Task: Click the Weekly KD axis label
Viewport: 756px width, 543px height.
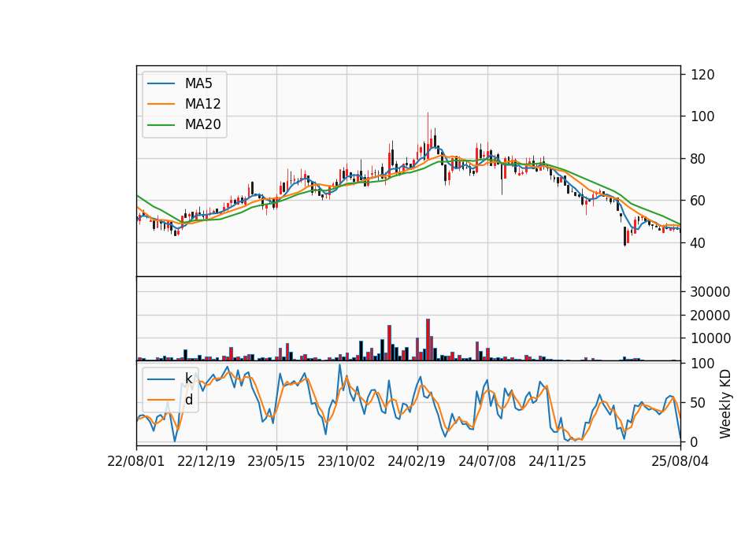Action: point(725,404)
